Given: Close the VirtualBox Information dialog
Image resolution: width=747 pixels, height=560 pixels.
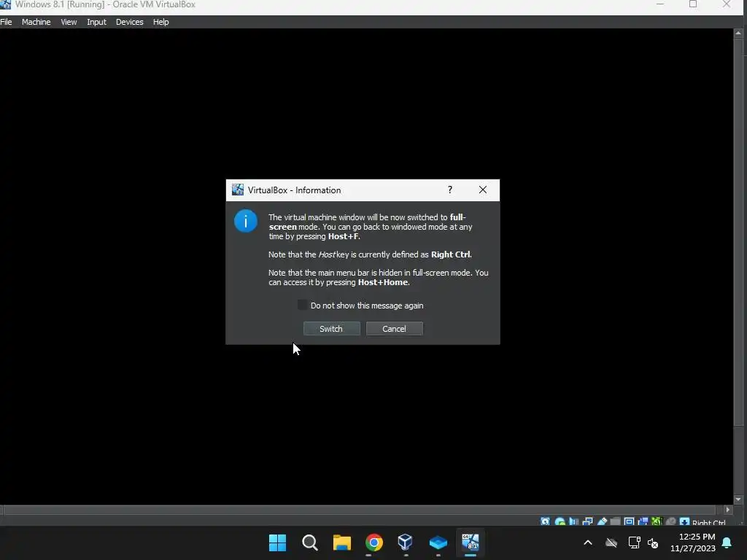Looking at the screenshot, I should (483, 190).
